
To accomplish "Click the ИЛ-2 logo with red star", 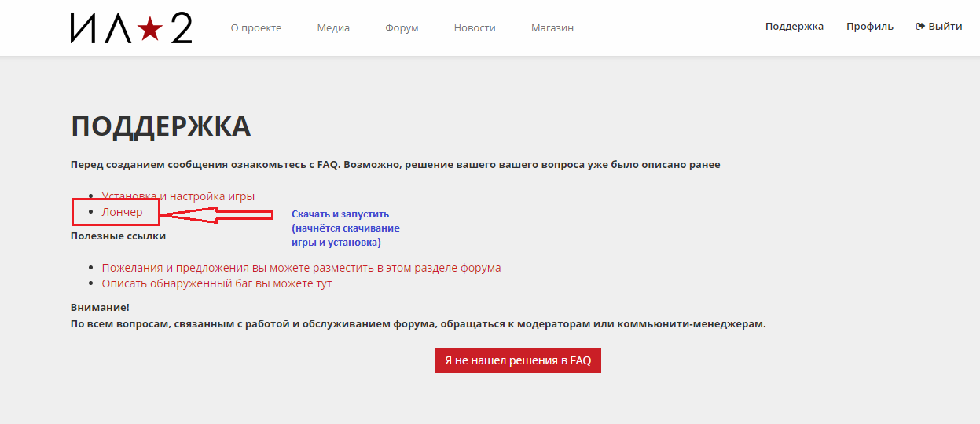I will tap(131, 28).
